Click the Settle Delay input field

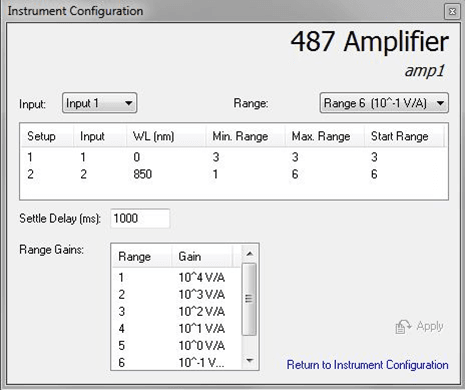tap(140, 218)
